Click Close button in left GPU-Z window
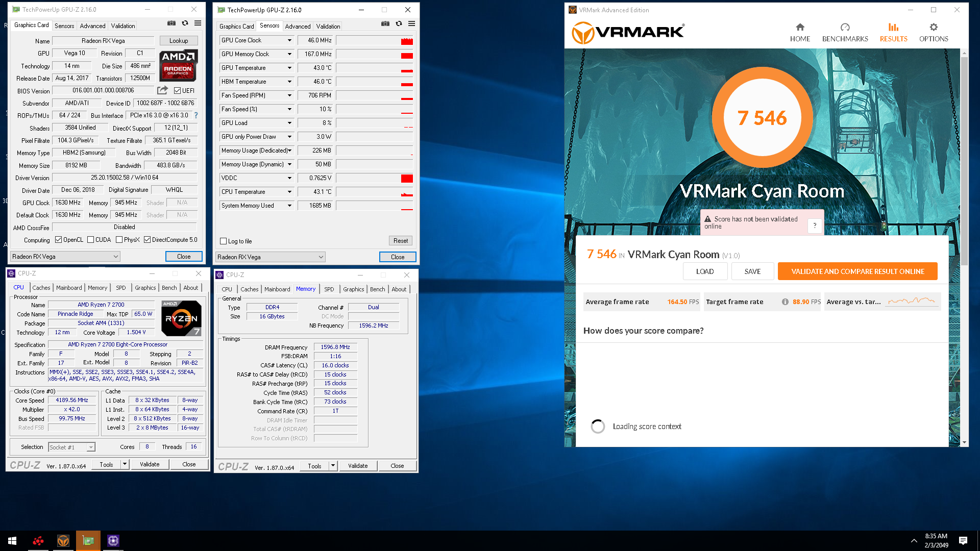The height and width of the screenshot is (551, 980). pos(184,257)
